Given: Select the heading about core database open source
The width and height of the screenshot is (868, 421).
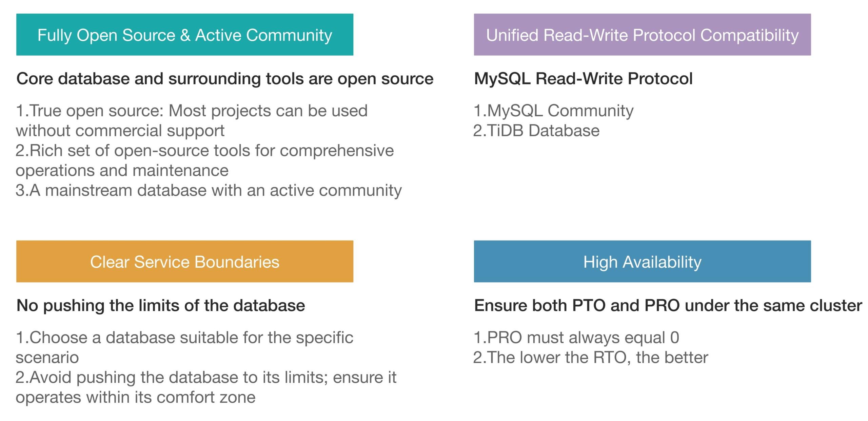Looking at the screenshot, I should tap(225, 79).
